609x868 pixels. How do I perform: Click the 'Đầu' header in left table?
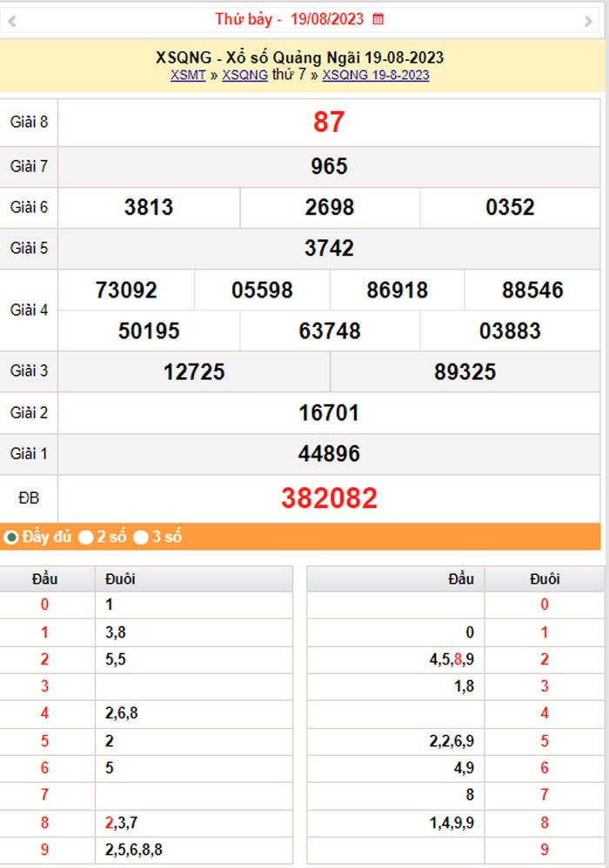point(45,579)
